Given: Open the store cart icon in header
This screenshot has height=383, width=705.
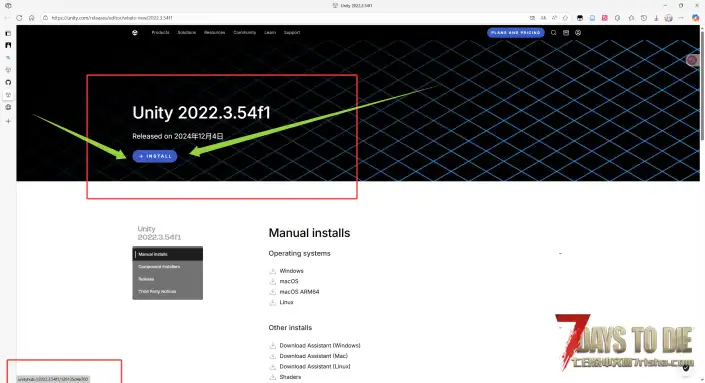Looking at the screenshot, I should pos(566,32).
